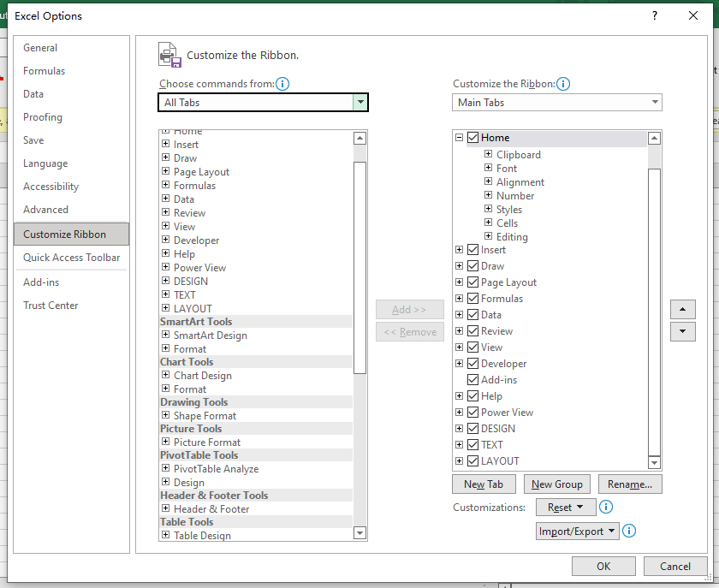Select LAYOUT tab in right list
This screenshot has width=719, height=588.
pos(500,461)
